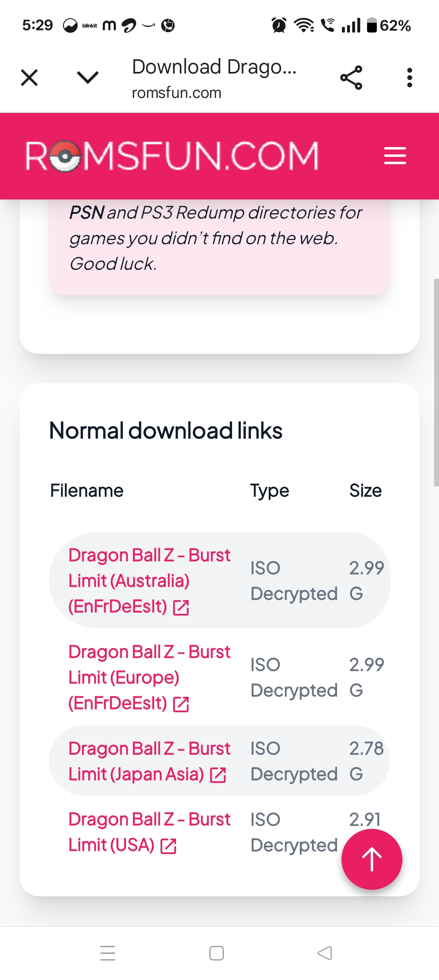Click external-link icon beside USA entry
This screenshot has height=980, width=439.
pyautogui.click(x=168, y=846)
